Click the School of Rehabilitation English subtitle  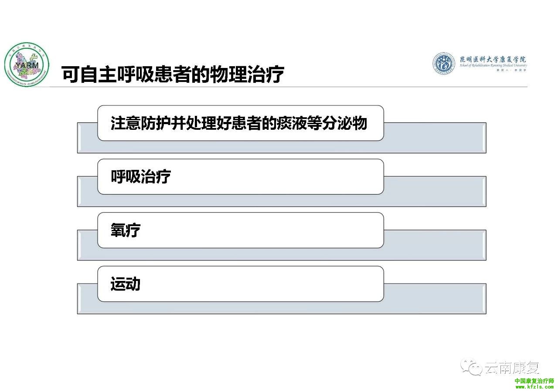click(x=493, y=65)
